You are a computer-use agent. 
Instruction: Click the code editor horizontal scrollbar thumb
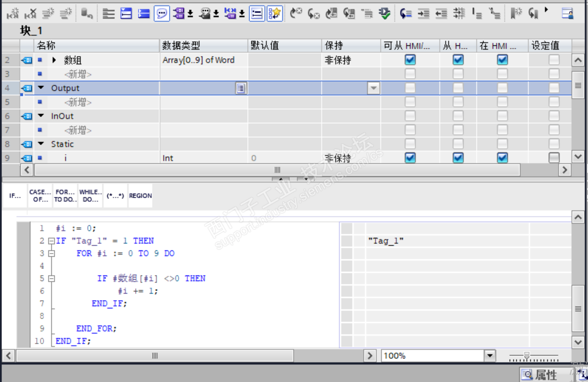tap(155, 356)
